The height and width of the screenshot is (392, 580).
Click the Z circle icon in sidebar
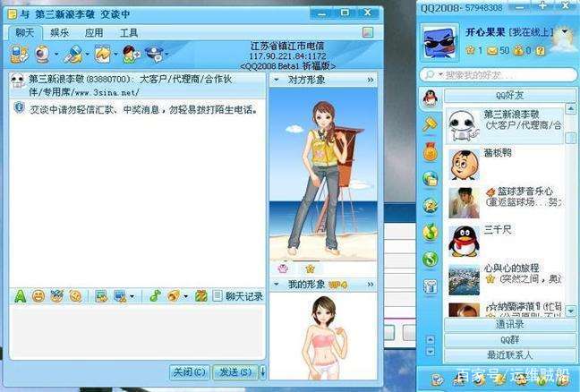[431, 205]
